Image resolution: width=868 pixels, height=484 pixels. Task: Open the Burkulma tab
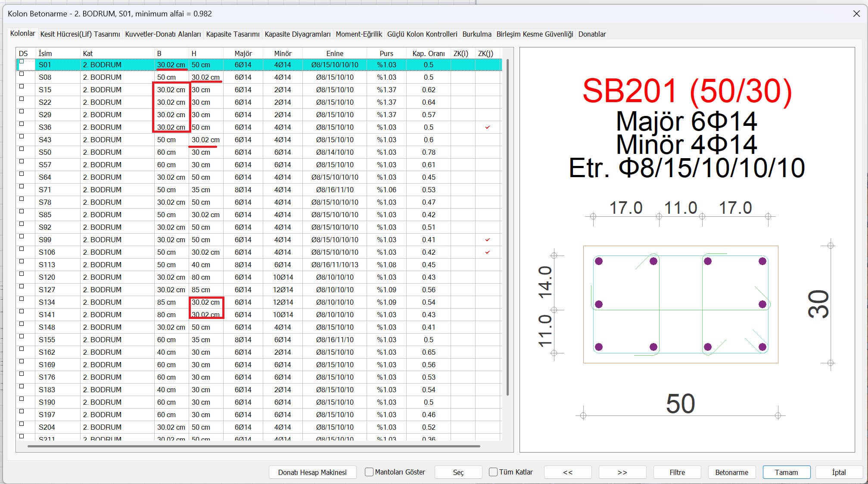tap(476, 34)
